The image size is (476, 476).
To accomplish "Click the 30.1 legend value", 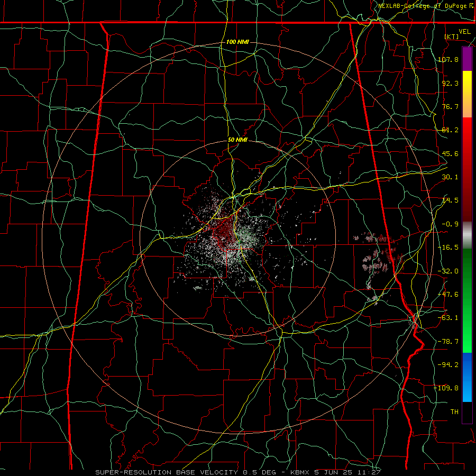I will (x=450, y=177).
